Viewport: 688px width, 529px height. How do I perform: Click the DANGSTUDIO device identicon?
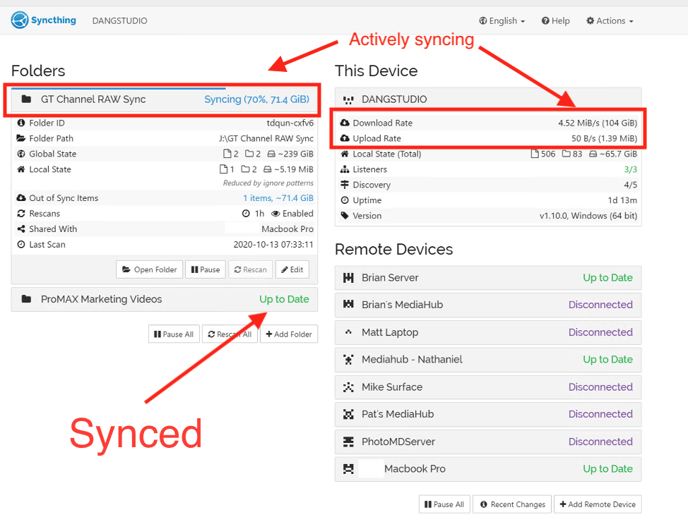(x=348, y=100)
